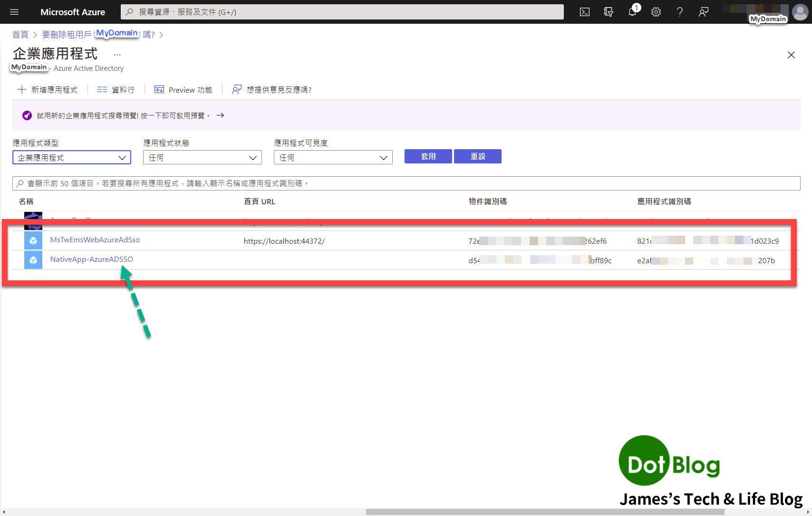Sort by 名稱 column header
Viewport: 812px width, 516px height.
point(26,201)
